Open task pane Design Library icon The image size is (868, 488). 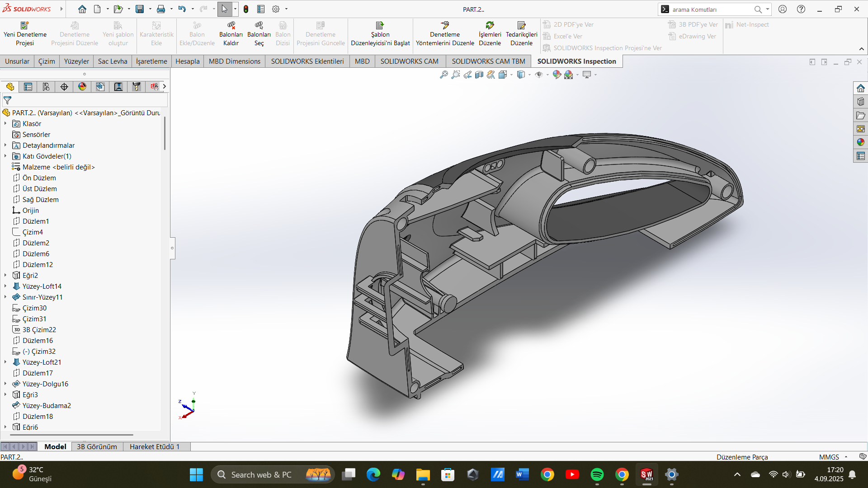click(861, 102)
